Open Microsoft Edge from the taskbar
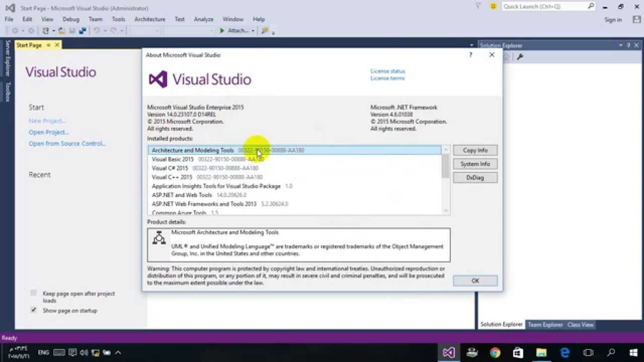The width and height of the screenshot is (644, 362). (565, 352)
